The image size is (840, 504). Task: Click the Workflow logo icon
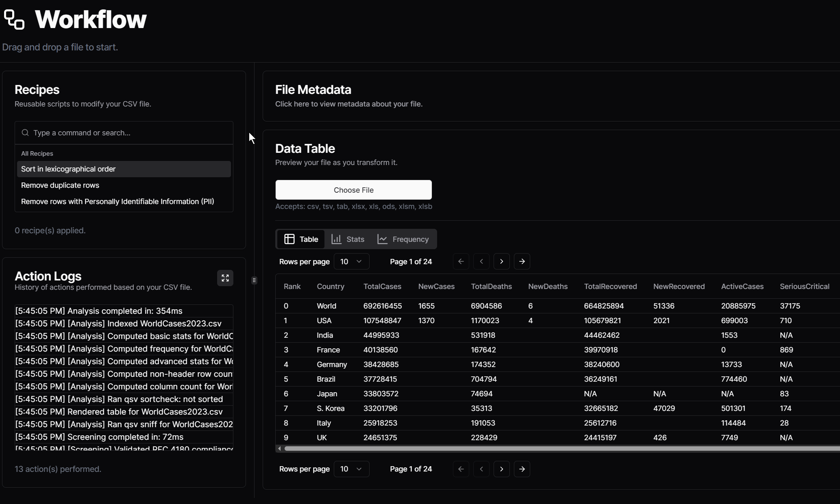14,20
